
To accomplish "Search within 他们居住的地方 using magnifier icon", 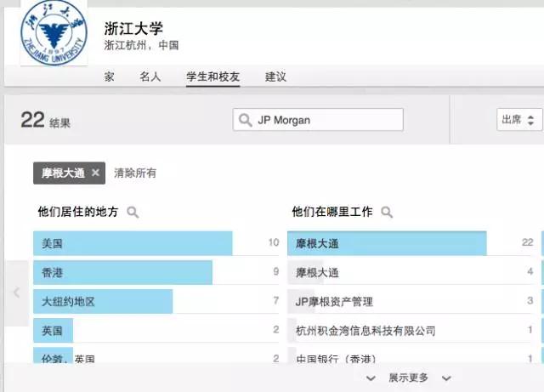I will [133, 212].
